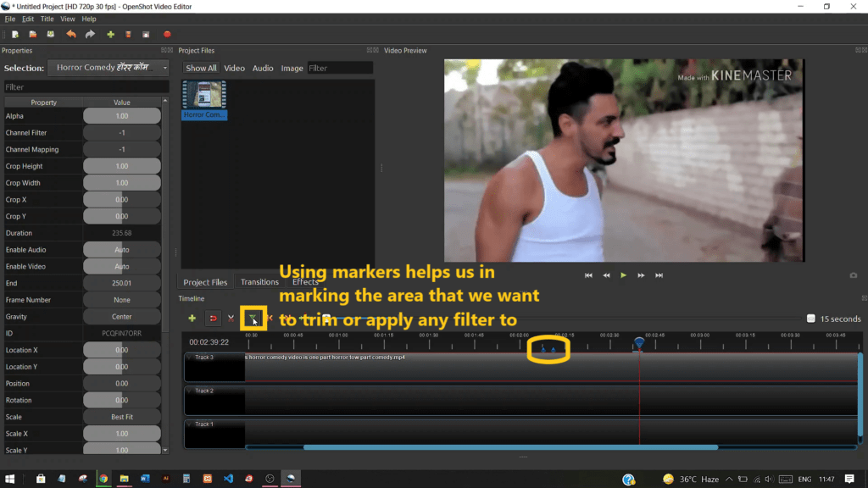
Task: Switch to the Transitions tab
Action: [259, 281]
